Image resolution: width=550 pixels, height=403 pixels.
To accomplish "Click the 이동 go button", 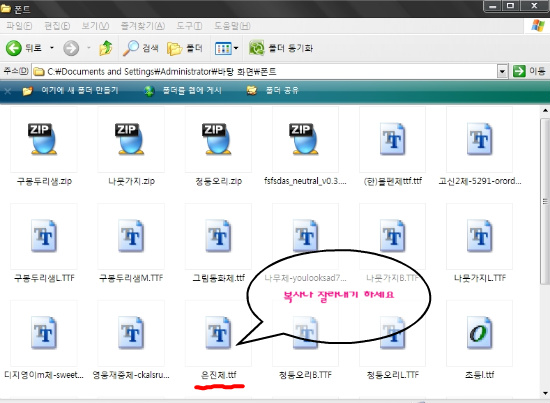I will (x=529, y=71).
